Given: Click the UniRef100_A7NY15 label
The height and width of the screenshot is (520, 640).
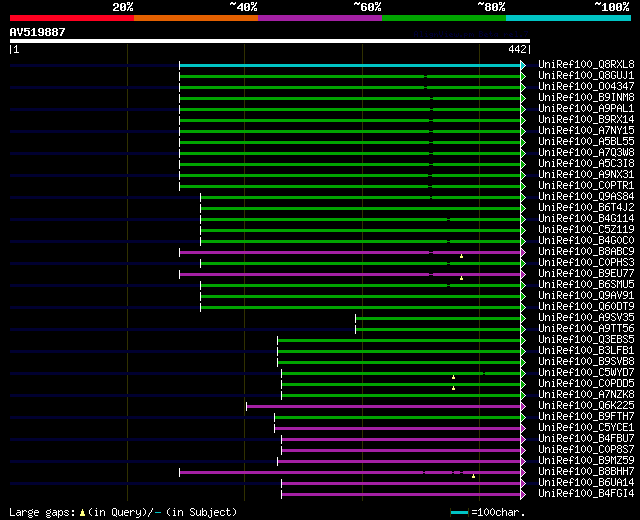Looking at the screenshot, I should (586, 131).
